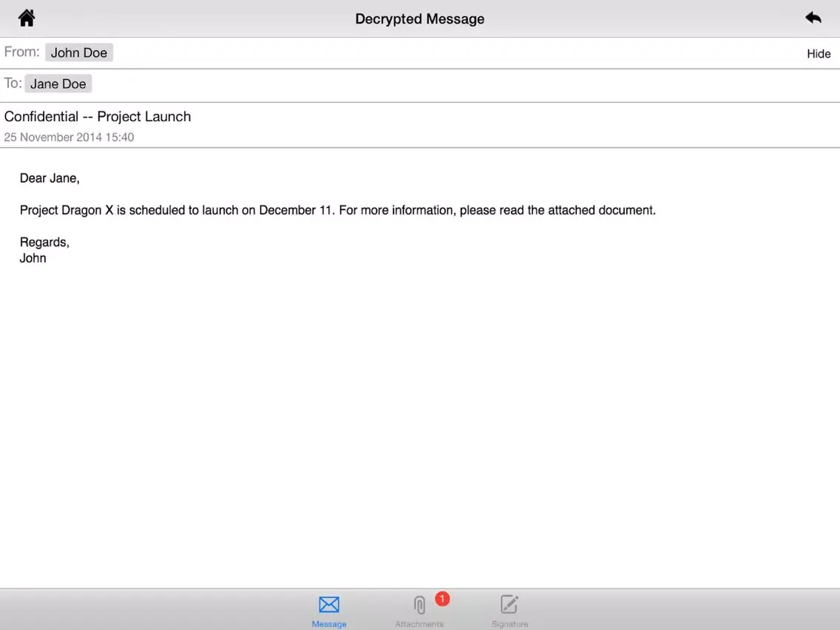This screenshot has height=630, width=840.
Task: Click the 'Regards,' closing line
Action: pos(44,242)
